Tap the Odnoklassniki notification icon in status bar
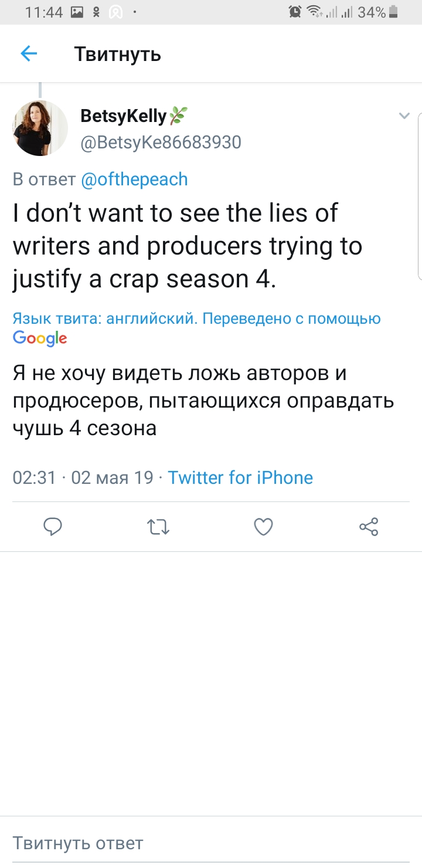 (97, 12)
